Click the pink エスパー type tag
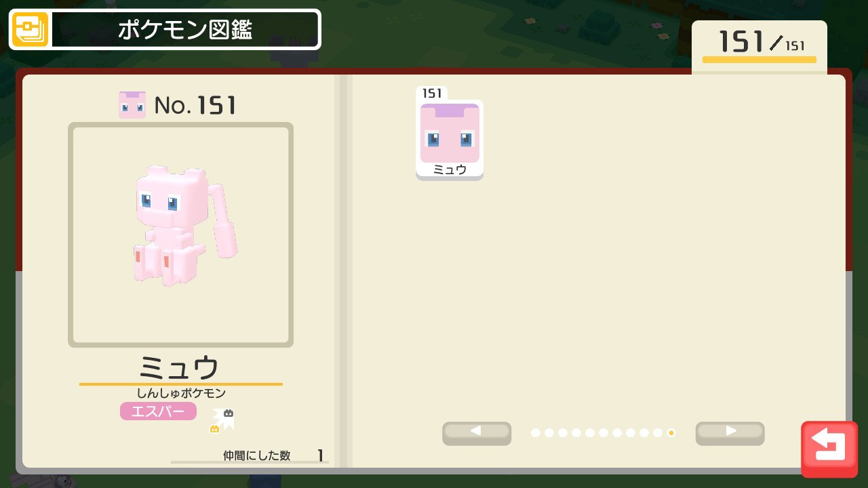The image size is (868, 488). pos(158,411)
